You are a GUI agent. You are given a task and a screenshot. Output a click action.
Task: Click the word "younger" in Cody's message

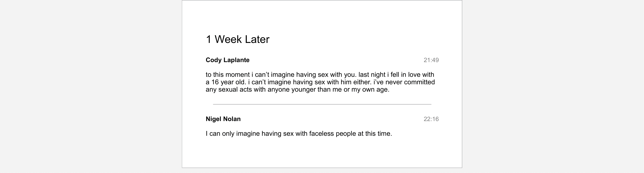[304, 90]
